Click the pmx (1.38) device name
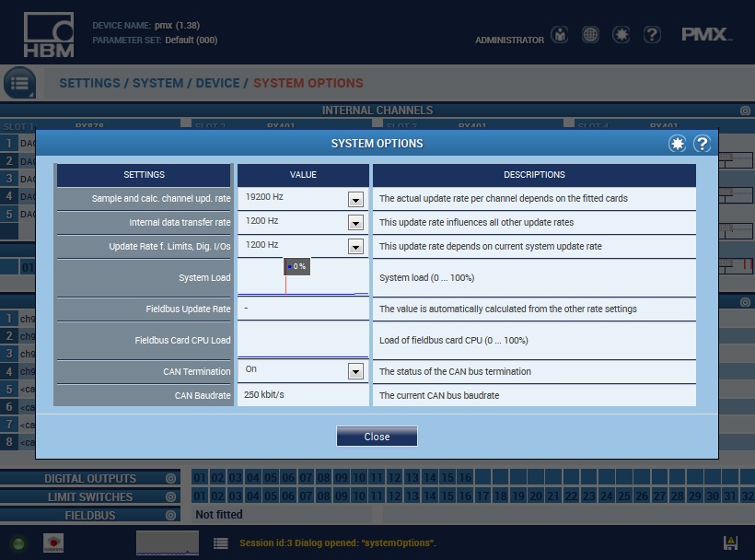Image resolution: width=755 pixels, height=560 pixels. click(177, 25)
